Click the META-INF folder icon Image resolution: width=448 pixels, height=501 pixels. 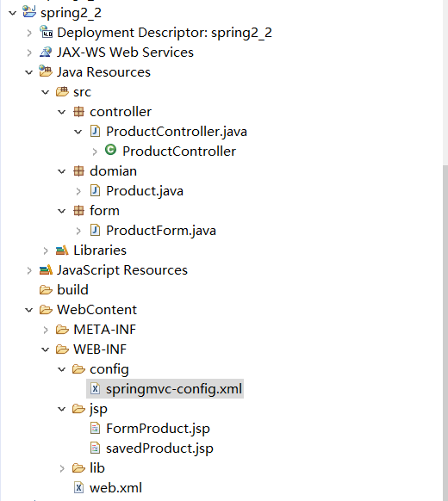click(x=62, y=330)
